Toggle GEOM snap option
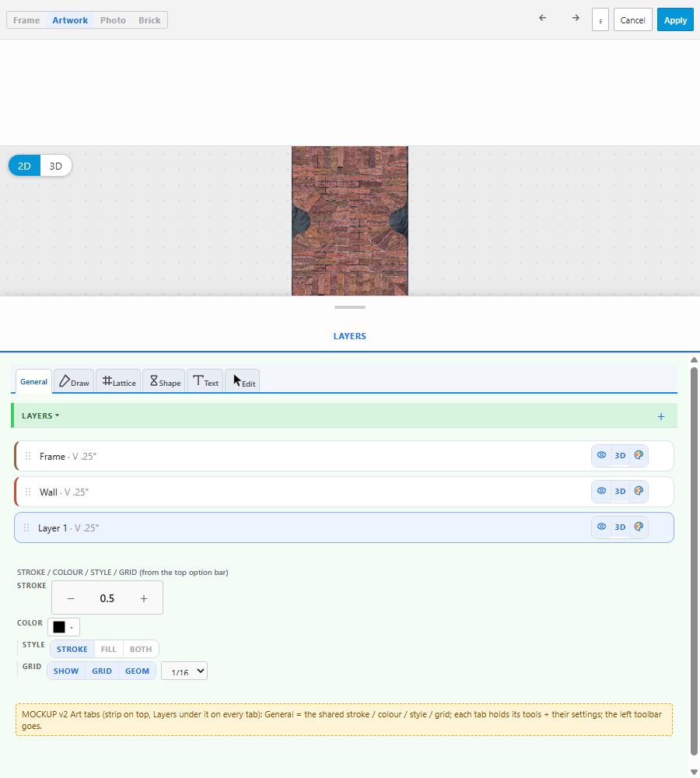This screenshot has height=778, width=700. 137,671
